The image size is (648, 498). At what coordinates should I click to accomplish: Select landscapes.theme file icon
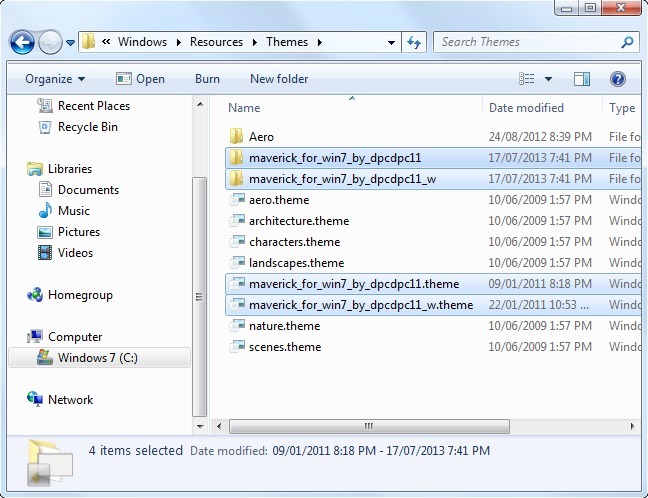pyautogui.click(x=237, y=262)
